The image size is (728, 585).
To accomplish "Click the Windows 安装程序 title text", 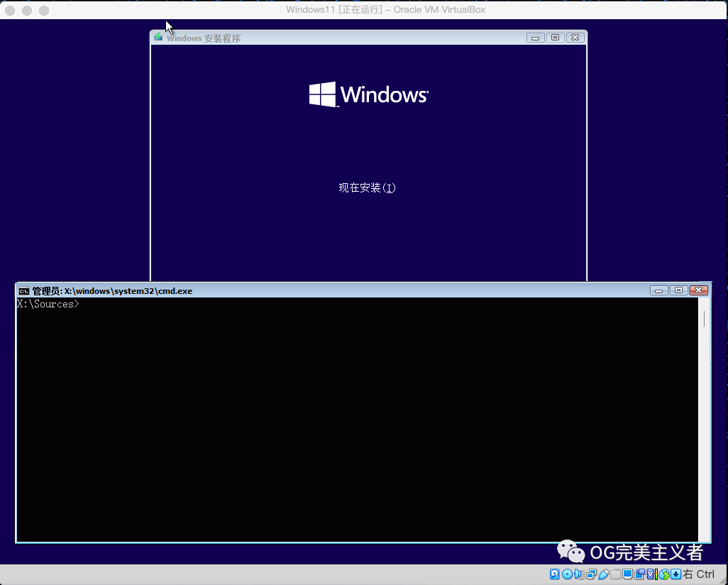I will pos(204,38).
